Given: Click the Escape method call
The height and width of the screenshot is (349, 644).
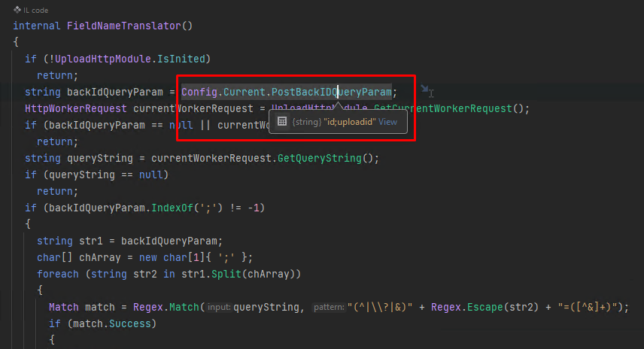Looking at the screenshot, I should pyautogui.click(x=485, y=308).
